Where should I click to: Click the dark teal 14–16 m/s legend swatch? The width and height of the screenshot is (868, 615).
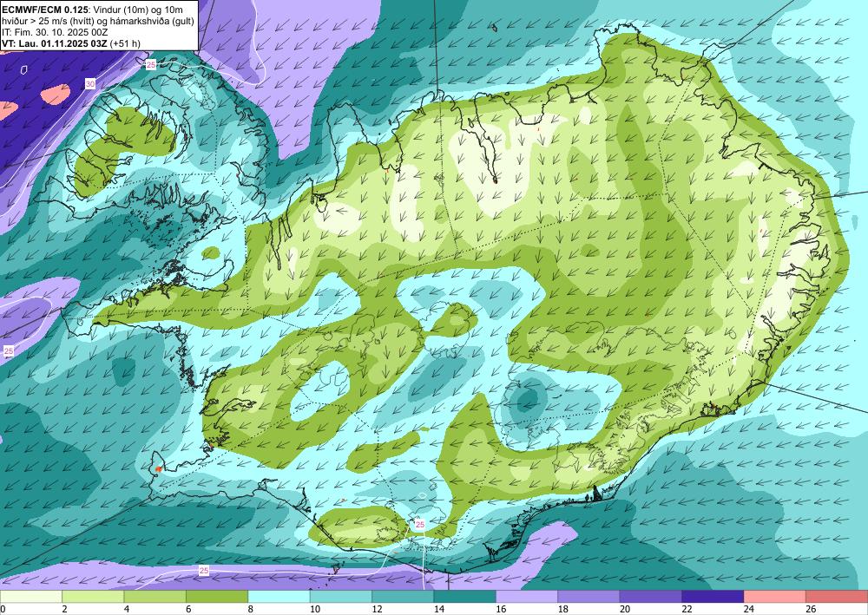tap(465, 597)
